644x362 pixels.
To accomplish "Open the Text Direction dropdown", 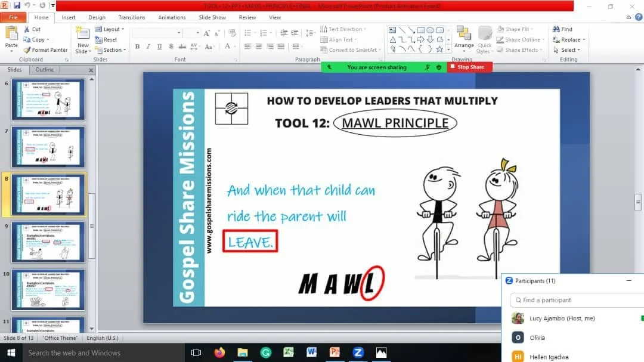I will [343, 29].
